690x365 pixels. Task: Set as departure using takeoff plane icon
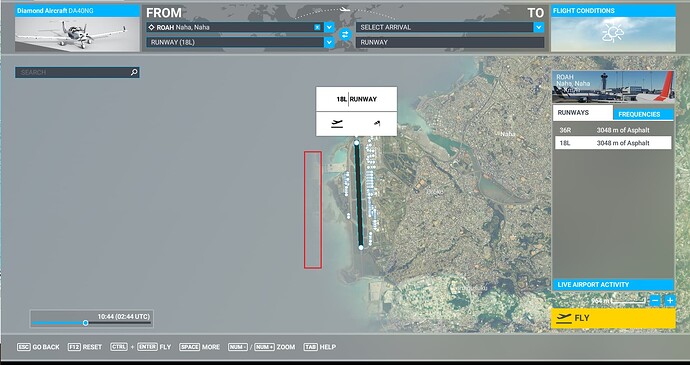point(337,124)
